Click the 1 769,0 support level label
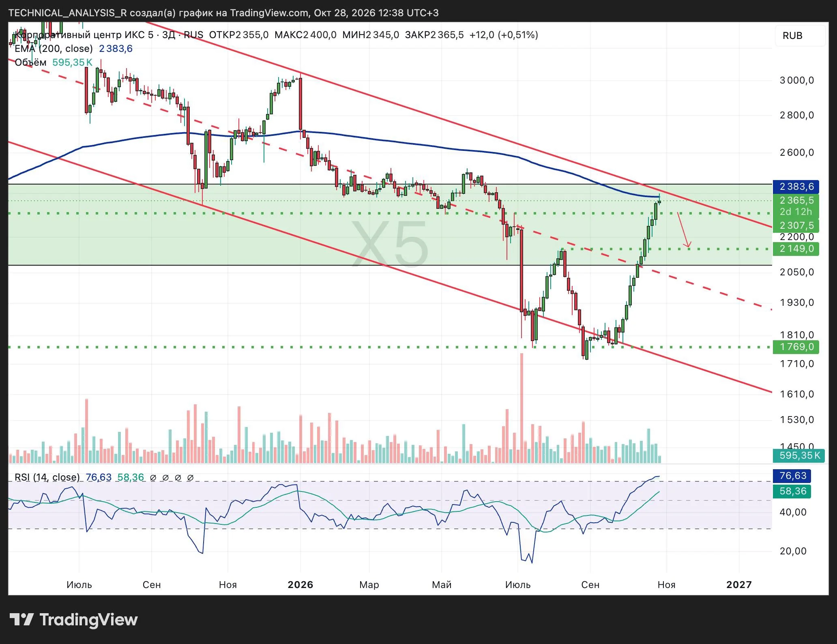Viewport: 837px width, 644px height. 796,347
